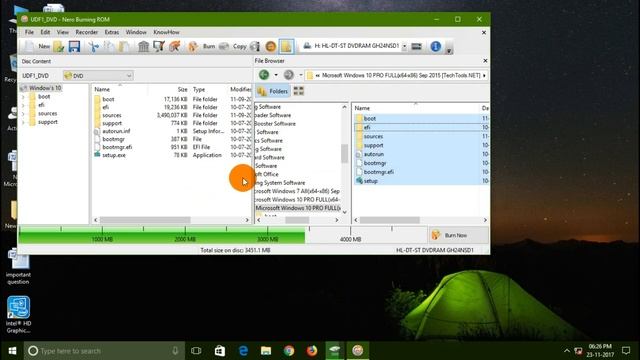Close the File Browser panel
The height and width of the screenshot is (360, 640).
pyautogui.click(x=485, y=61)
